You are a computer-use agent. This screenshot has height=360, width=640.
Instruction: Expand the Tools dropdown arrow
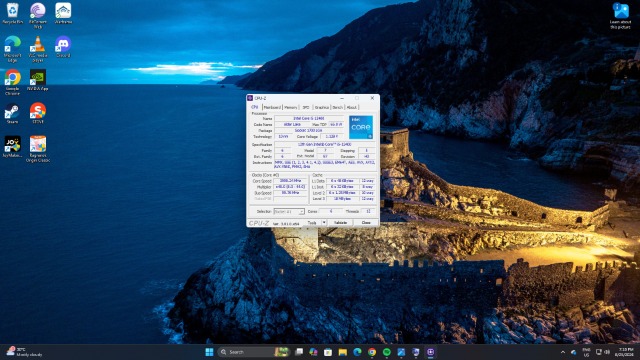coord(324,223)
